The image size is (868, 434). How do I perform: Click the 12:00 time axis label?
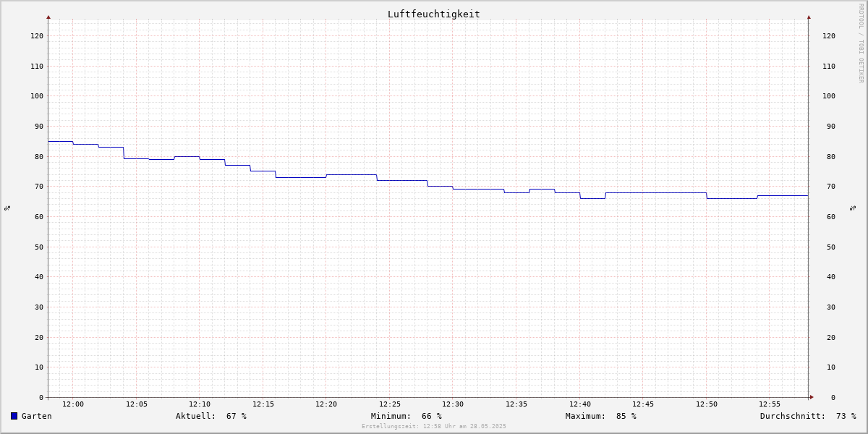coord(73,404)
